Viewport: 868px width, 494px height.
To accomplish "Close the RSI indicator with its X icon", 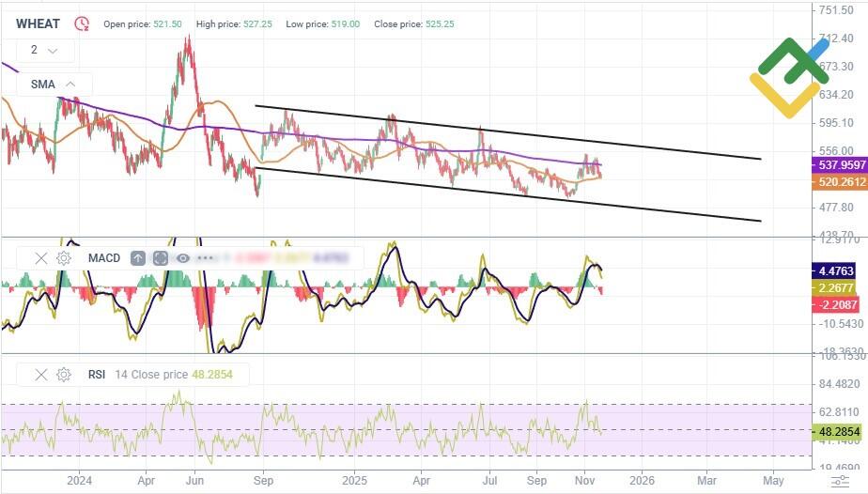I will click(41, 375).
